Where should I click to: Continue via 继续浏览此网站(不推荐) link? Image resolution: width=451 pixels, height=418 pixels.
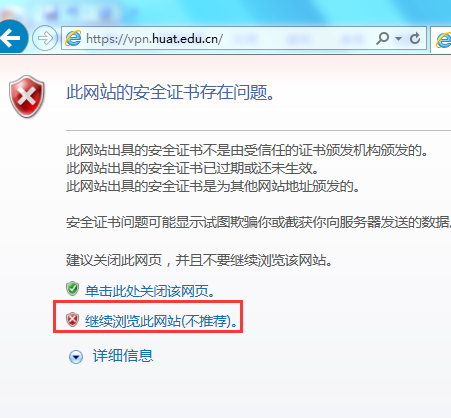(162, 321)
